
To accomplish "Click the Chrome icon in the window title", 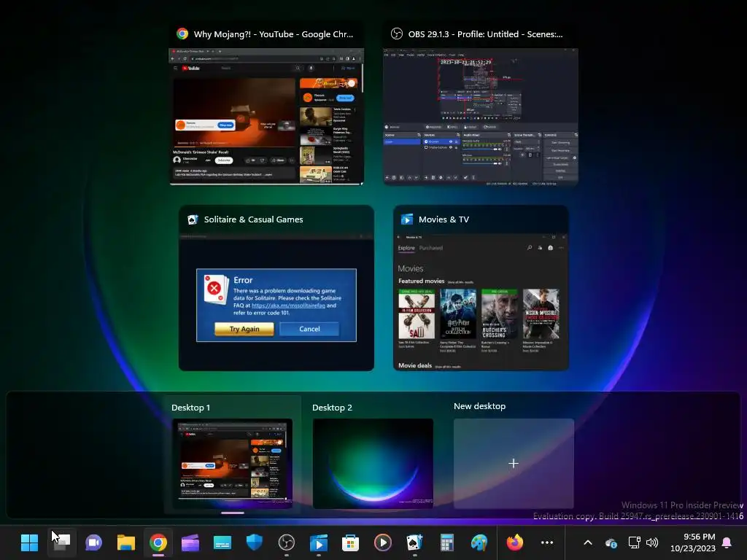I will pos(182,34).
